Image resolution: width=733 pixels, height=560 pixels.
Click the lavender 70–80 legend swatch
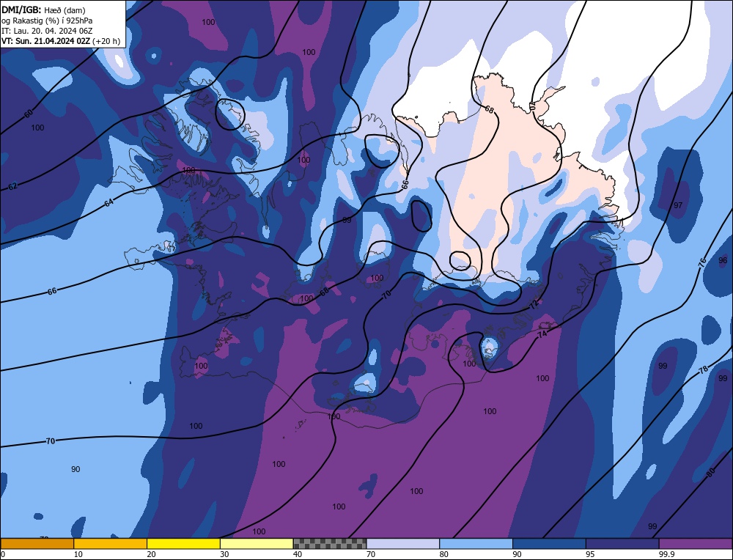click(x=403, y=543)
